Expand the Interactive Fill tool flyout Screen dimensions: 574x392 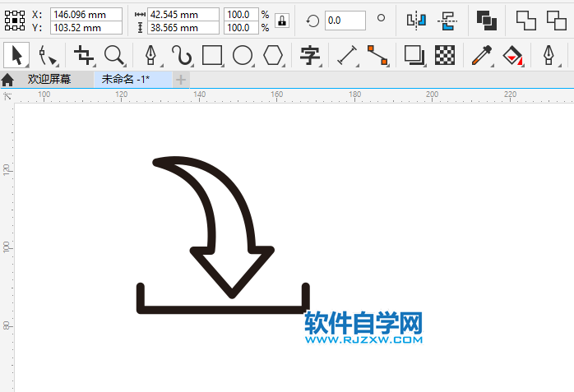tap(513, 56)
